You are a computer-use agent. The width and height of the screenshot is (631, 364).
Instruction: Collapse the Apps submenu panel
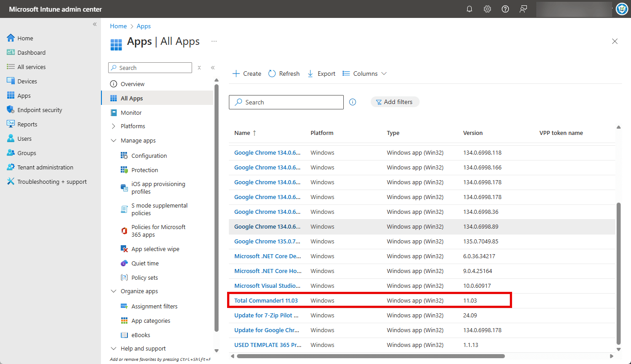[x=213, y=68]
